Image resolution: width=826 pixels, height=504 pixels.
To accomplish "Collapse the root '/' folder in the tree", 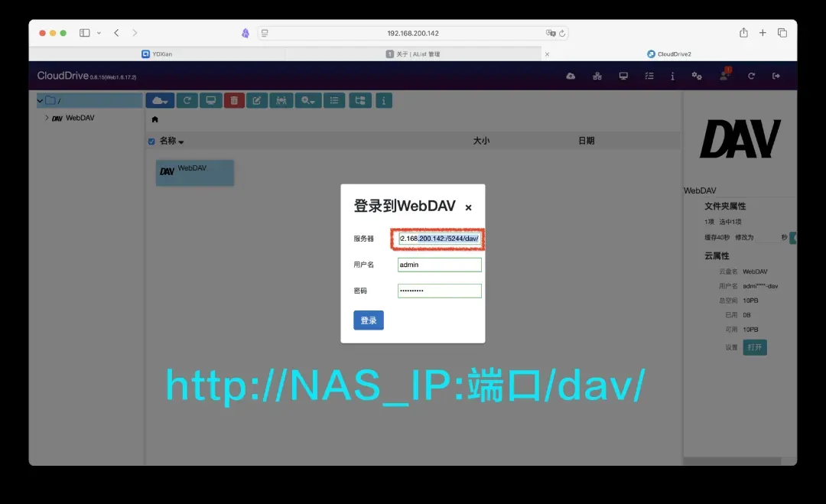I will tap(40, 101).
